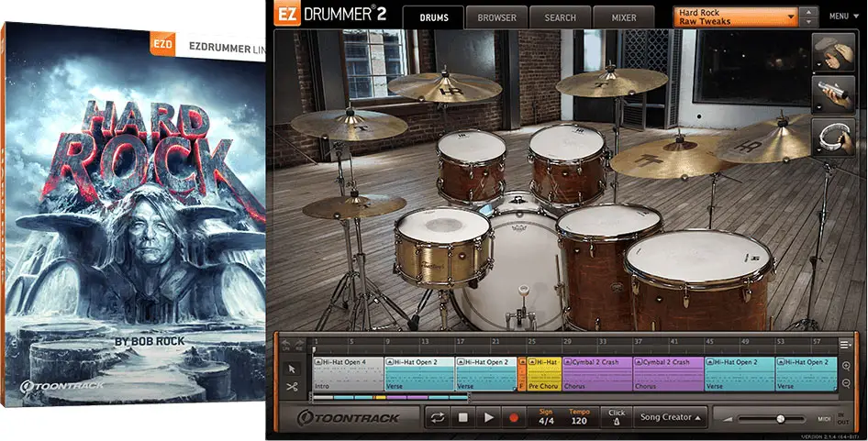Open the Hard Rock Raw Tweaks preset dropdown
Screen dimensions: 868x441
pos(736,17)
